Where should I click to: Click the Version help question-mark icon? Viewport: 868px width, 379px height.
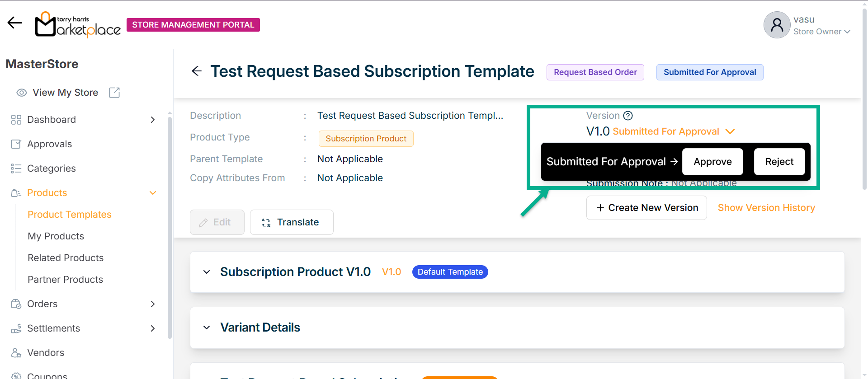(x=628, y=116)
